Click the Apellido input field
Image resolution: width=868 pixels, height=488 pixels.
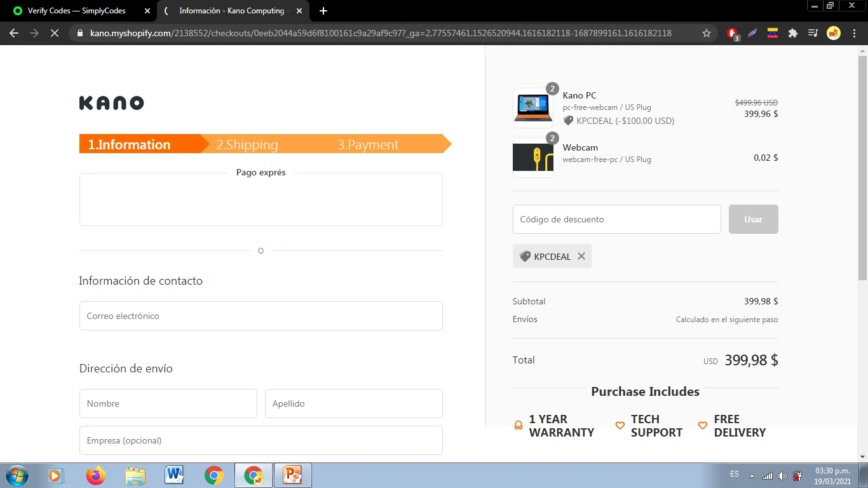(354, 403)
